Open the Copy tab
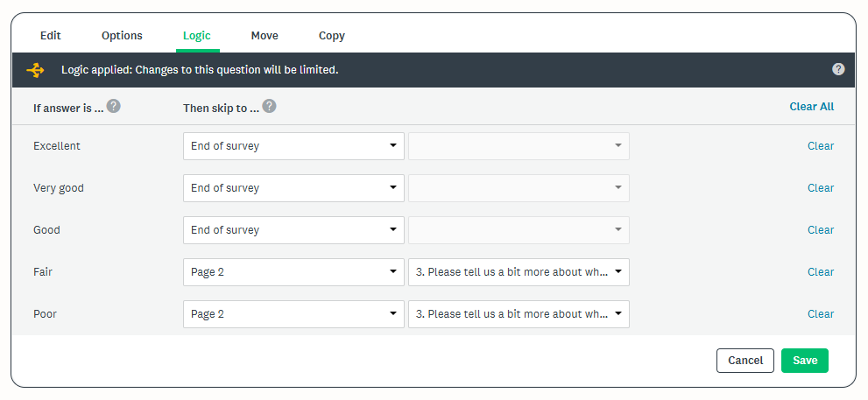Viewport: 868px width, 400px height. [x=332, y=35]
